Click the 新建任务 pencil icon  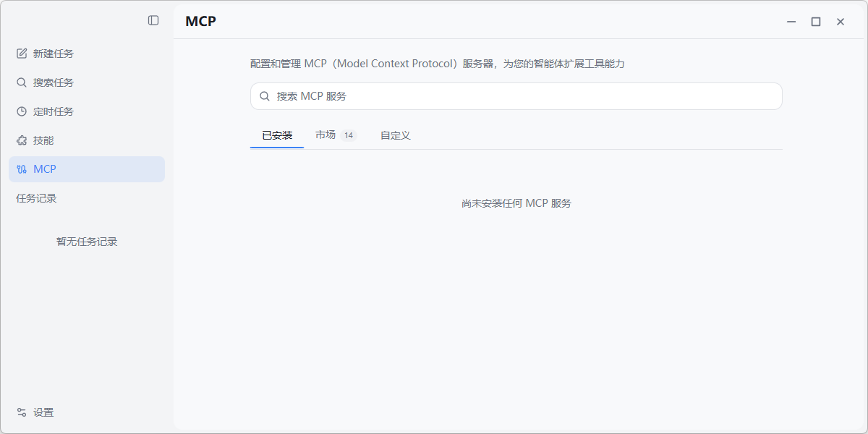pos(22,54)
